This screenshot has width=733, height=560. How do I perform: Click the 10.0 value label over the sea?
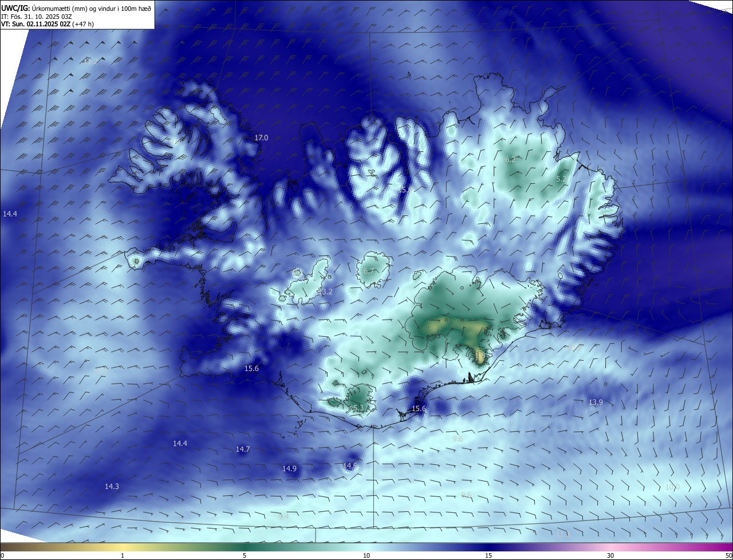pos(672,487)
